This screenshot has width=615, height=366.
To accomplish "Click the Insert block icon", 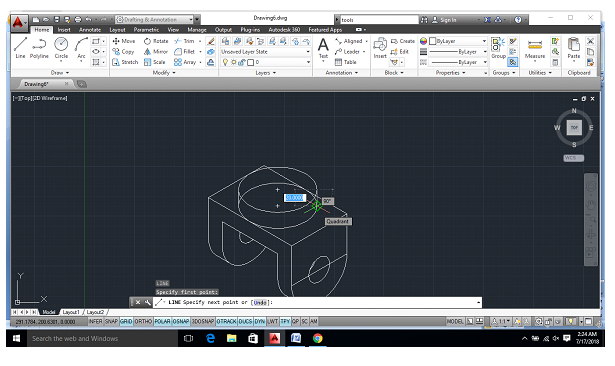I will 380,48.
